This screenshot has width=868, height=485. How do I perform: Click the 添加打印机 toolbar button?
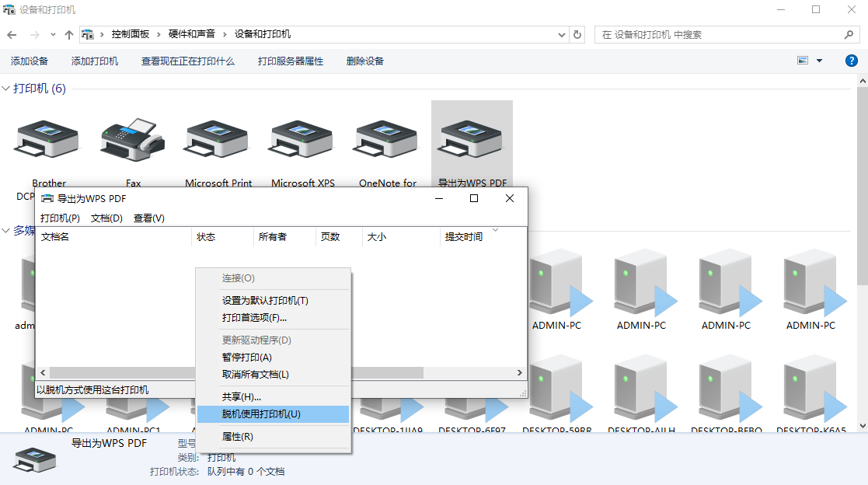pos(94,61)
